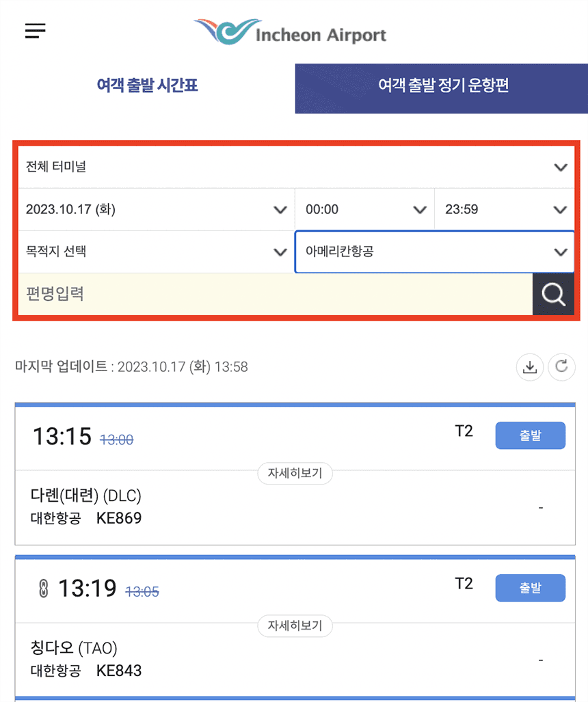Click 자세히보기 on the KE869 flight card

click(295, 473)
